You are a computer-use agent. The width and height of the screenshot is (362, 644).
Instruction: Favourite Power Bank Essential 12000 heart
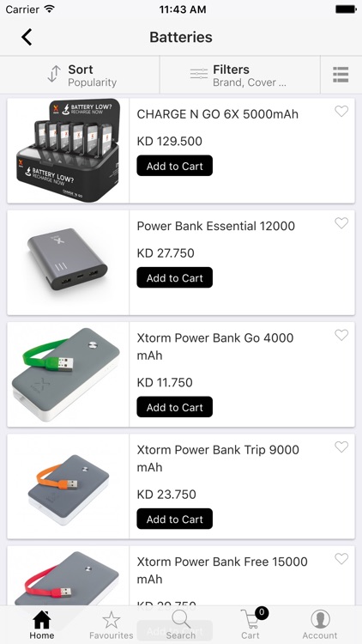341,223
